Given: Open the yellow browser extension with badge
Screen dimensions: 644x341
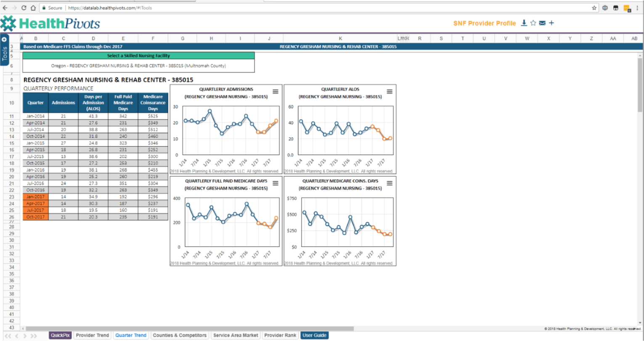Looking at the screenshot, I should coord(626,8).
